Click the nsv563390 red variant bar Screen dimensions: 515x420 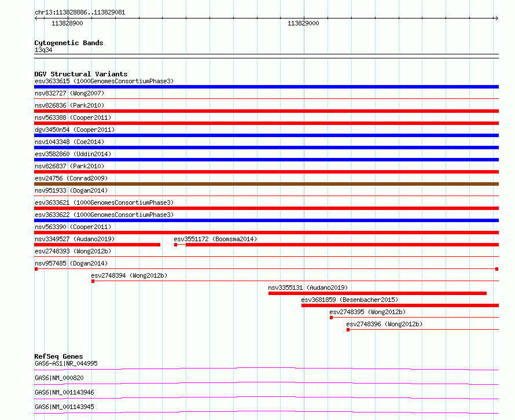(x=266, y=233)
